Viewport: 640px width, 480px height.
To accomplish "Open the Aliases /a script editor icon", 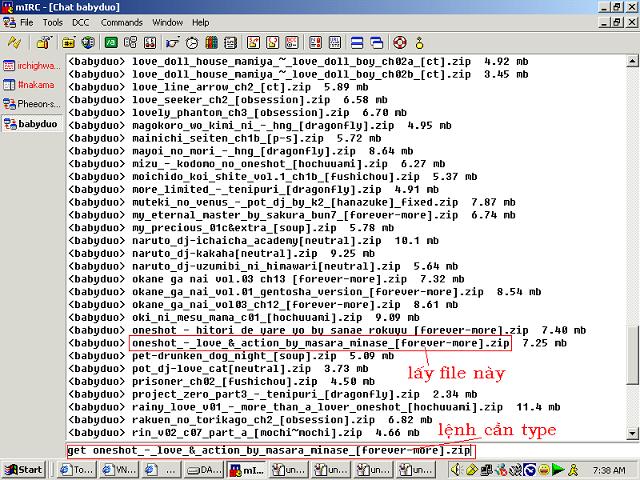I will [x=111, y=42].
